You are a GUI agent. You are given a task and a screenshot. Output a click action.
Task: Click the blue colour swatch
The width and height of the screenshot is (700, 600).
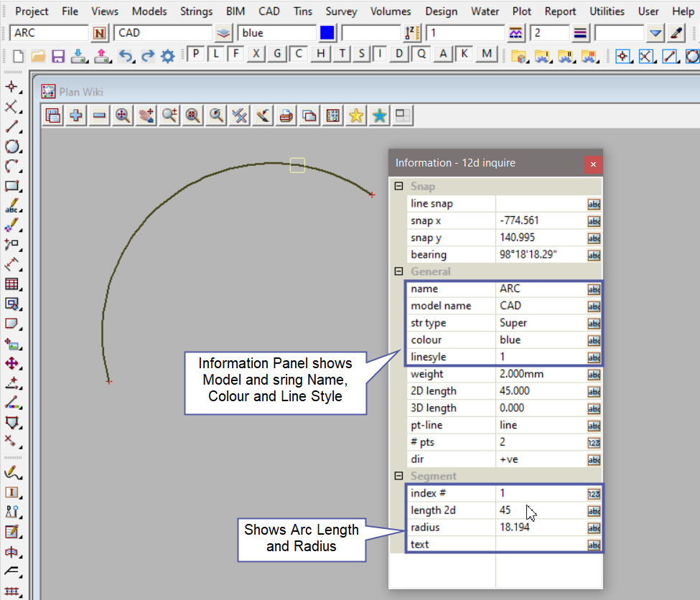pyautogui.click(x=327, y=33)
